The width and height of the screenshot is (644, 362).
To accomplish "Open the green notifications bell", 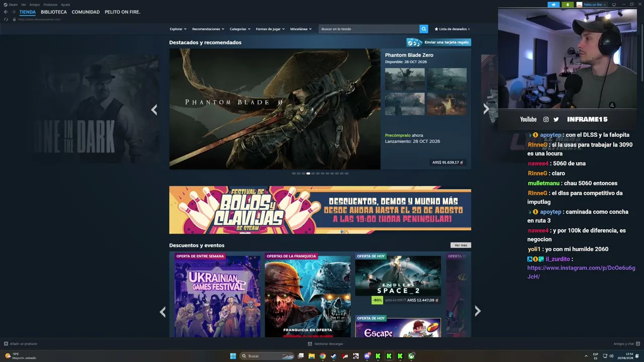I will coord(568,5).
